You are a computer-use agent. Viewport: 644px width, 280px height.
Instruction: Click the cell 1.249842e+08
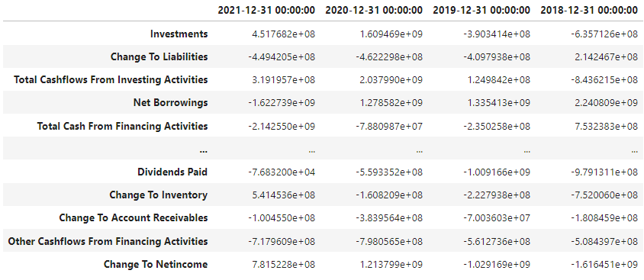[x=498, y=79]
